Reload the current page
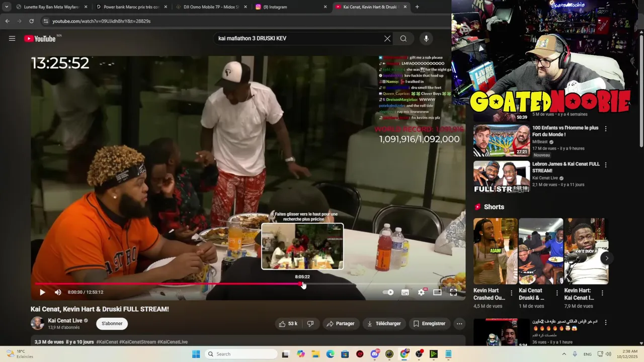The image size is (644, 362). coord(31,21)
